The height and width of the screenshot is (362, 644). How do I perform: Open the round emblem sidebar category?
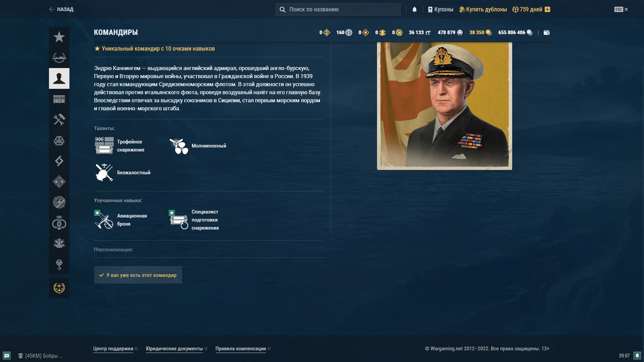tap(59, 202)
